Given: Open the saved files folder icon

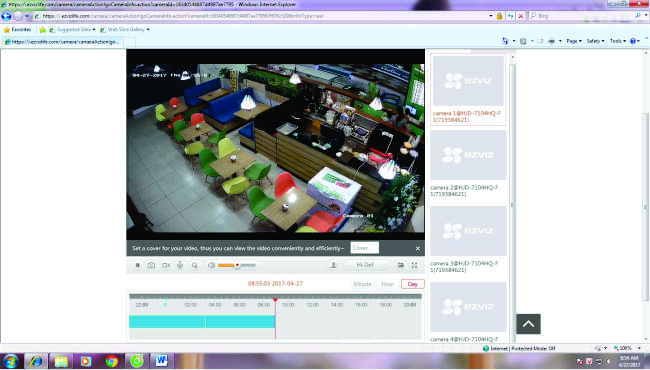Looking at the screenshot, I should [400, 265].
